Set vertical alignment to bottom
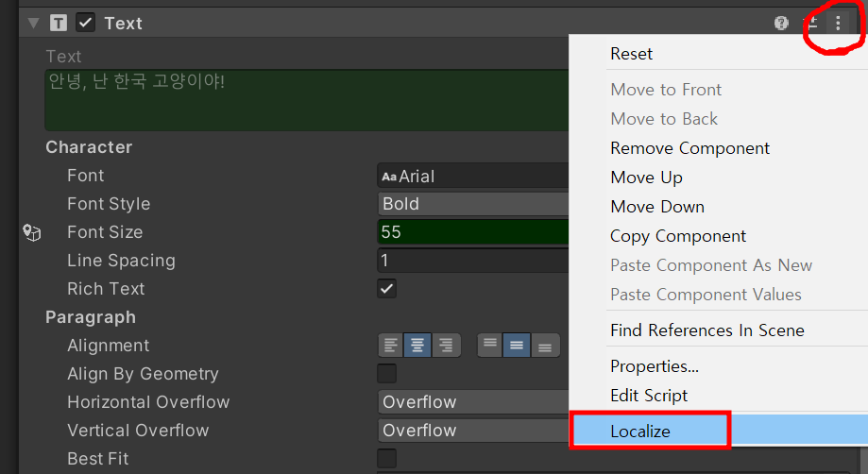Screen dimensions: 868x474 (545, 346)
